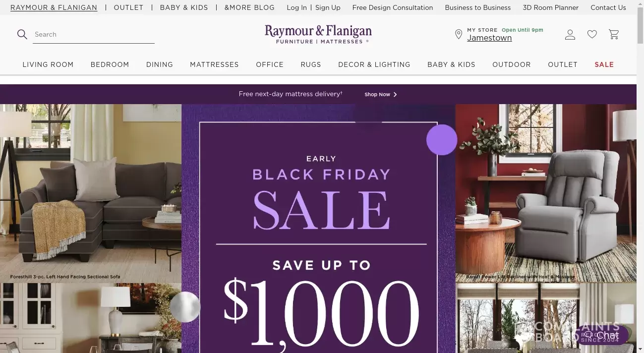Expand the Bedroom category menu

110,64
